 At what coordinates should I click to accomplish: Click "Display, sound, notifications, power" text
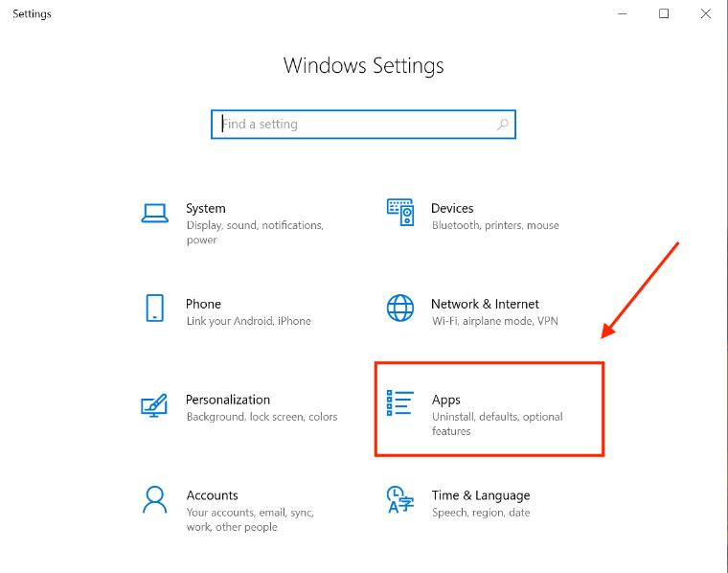[x=255, y=233]
